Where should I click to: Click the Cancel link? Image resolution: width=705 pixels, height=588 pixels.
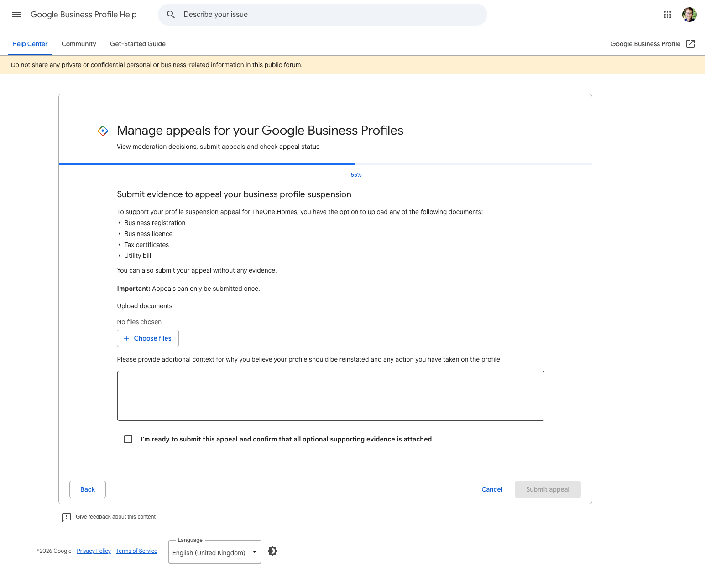(492, 489)
